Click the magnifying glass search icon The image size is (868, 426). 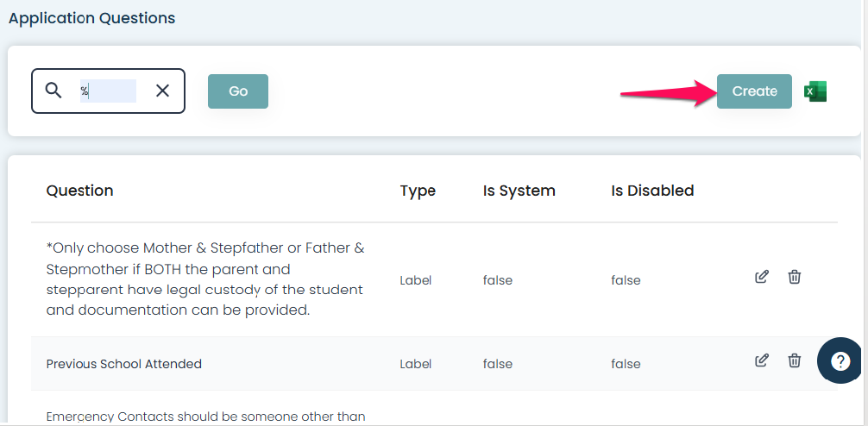tap(53, 91)
